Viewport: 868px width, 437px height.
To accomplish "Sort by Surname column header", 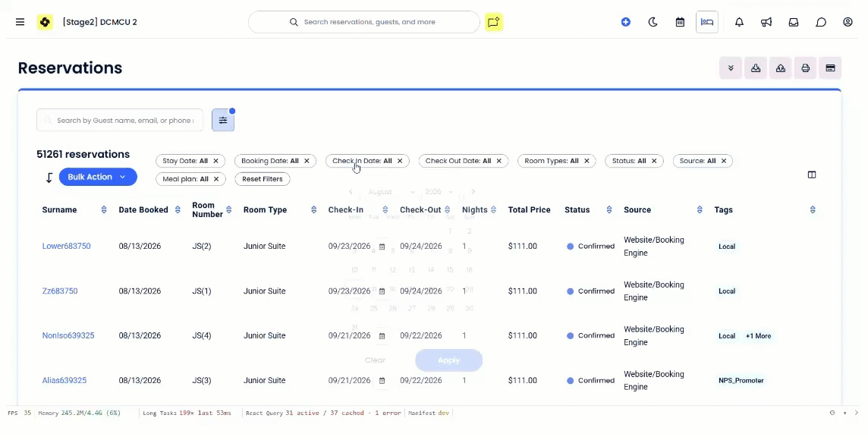I will [59, 210].
